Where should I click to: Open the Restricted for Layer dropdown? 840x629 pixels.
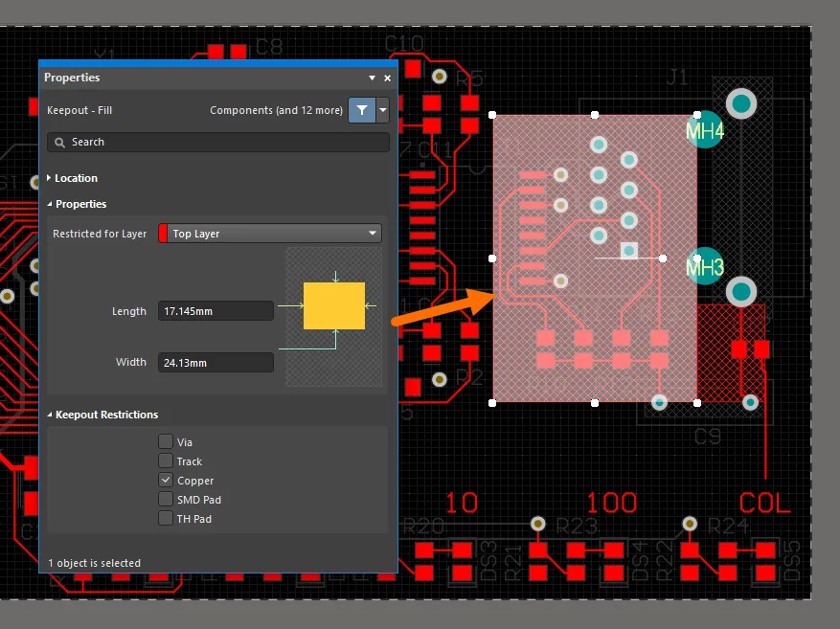tap(270, 234)
